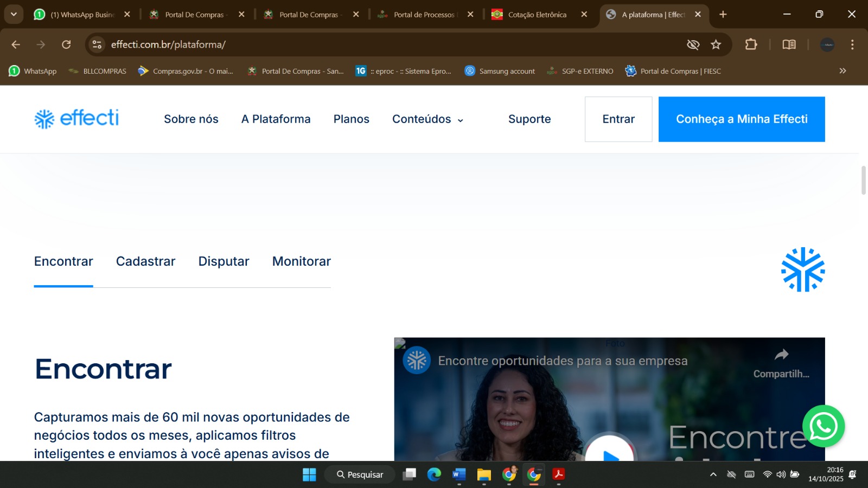Show hidden system tray icons
This screenshot has width=868, height=488.
[713, 474]
